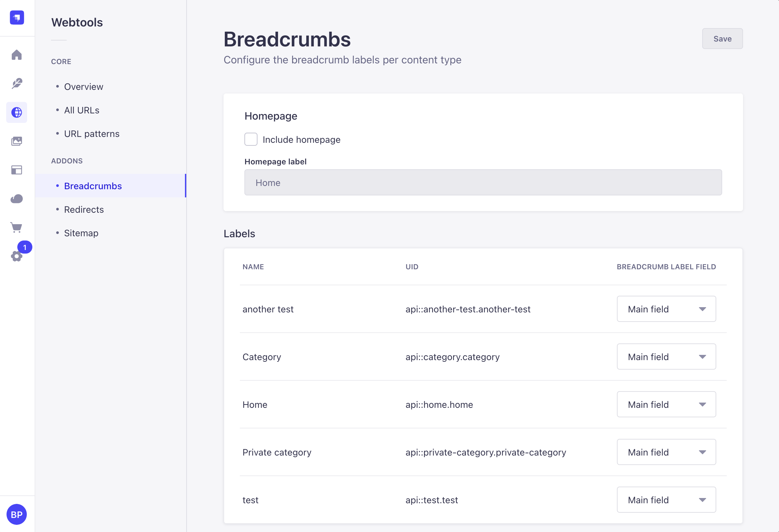Screen dimensions: 779x532
Task: Click the Strapi logo icon
Action: click(x=17, y=17)
